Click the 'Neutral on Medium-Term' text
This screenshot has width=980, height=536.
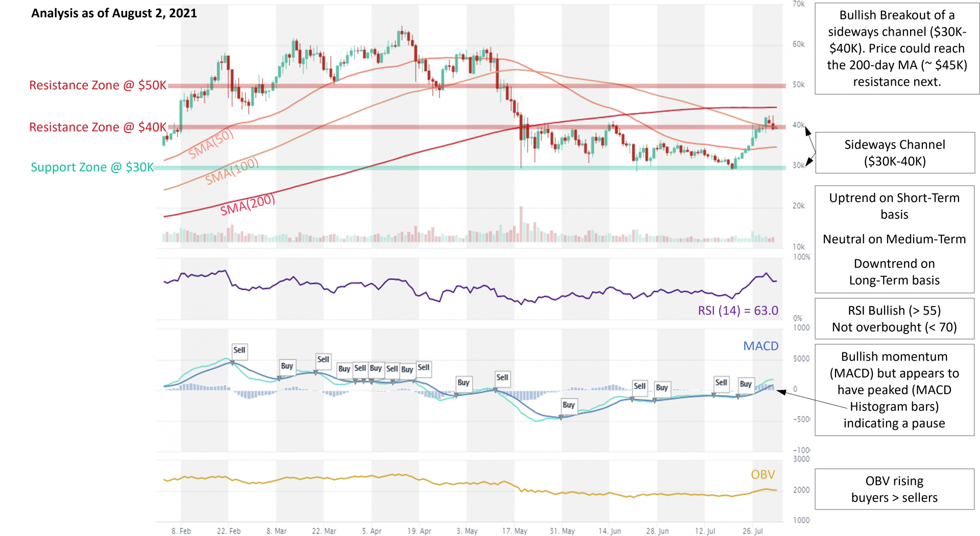click(x=894, y=239)
